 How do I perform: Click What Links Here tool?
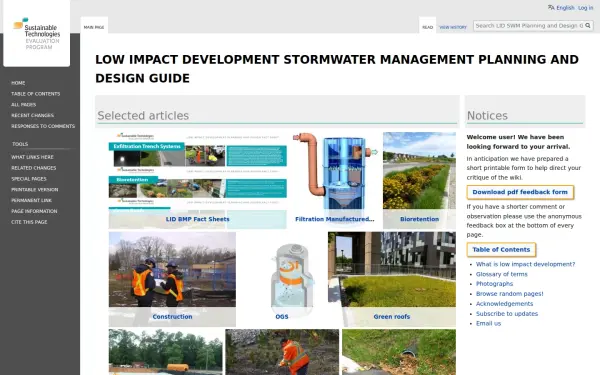pos(32,157)
